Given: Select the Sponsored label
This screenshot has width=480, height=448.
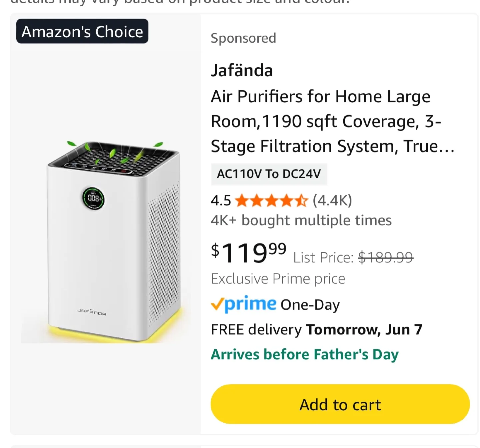Looking at the screenshot, I should [243, 38].
